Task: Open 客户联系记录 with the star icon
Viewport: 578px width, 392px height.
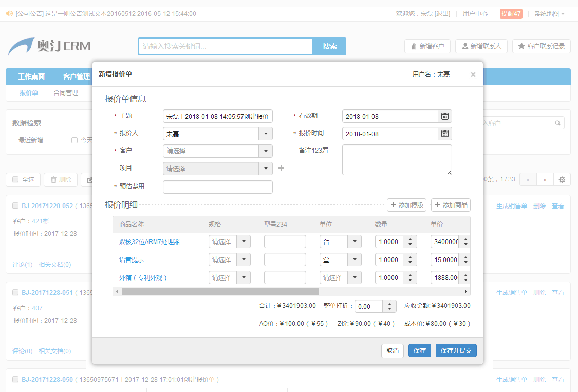Action: pos(542,46)
